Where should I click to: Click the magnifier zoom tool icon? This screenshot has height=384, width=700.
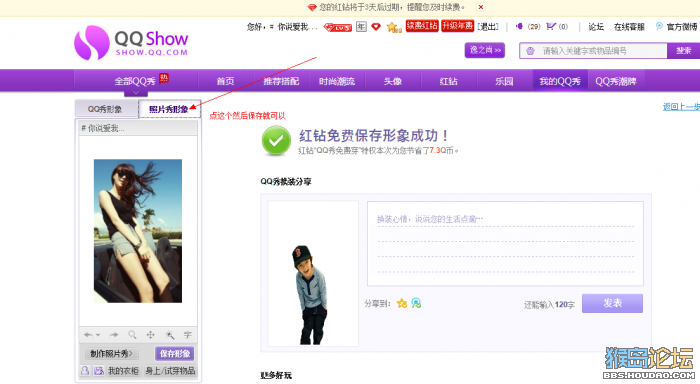pos(132,335)
